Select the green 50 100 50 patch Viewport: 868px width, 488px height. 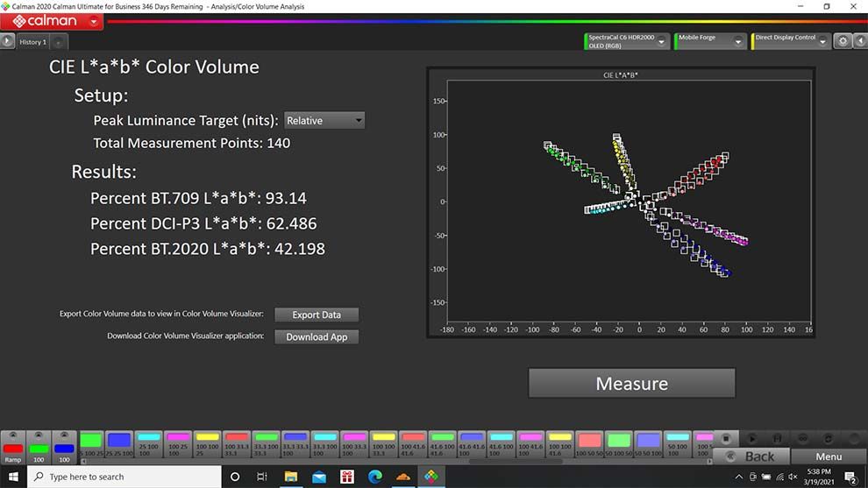tap(618, 445)
